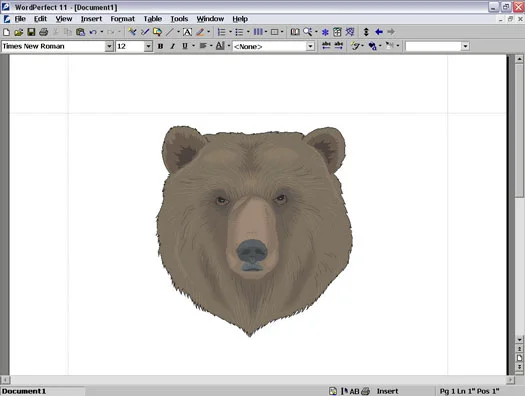Click the horizontal scrollbar left arrow
Screen dimensions: 525x396
tap(5, 380)
